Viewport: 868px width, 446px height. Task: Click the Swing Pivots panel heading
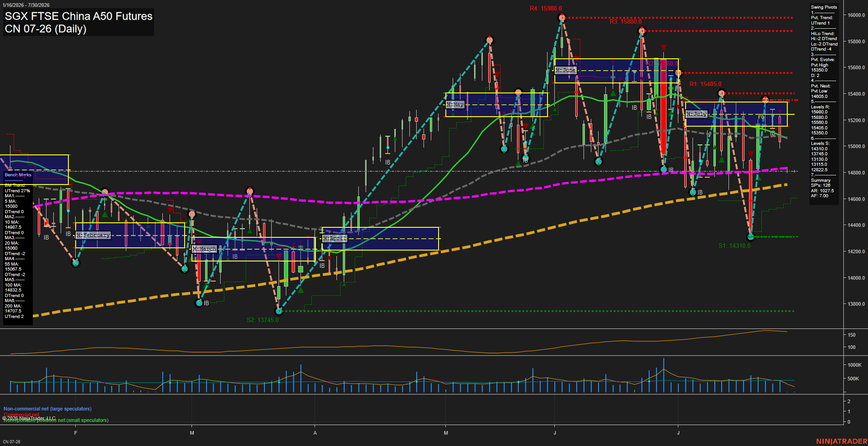click(824, 7)
